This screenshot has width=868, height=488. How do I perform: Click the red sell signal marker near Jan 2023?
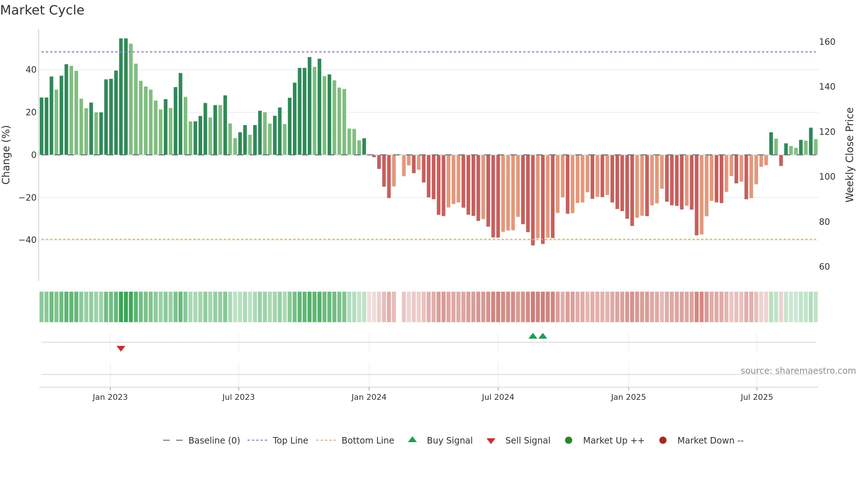121,348
